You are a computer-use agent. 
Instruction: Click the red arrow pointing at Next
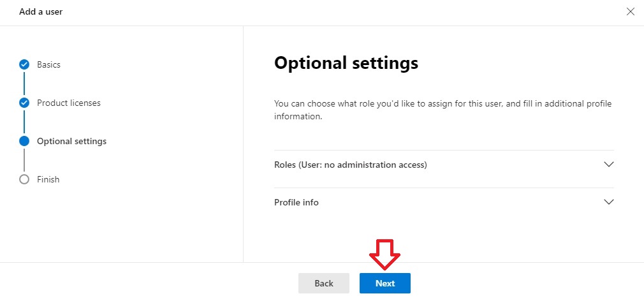(x=384, y=255)
